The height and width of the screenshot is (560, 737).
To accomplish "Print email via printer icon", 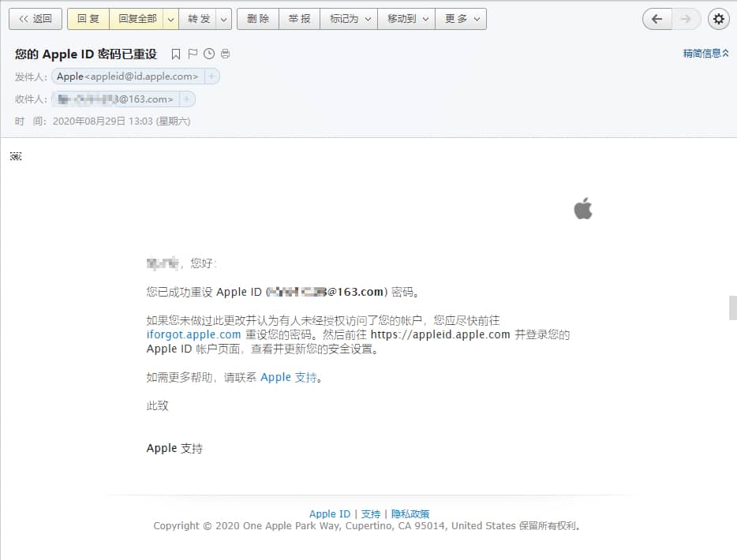I will 225,54.
